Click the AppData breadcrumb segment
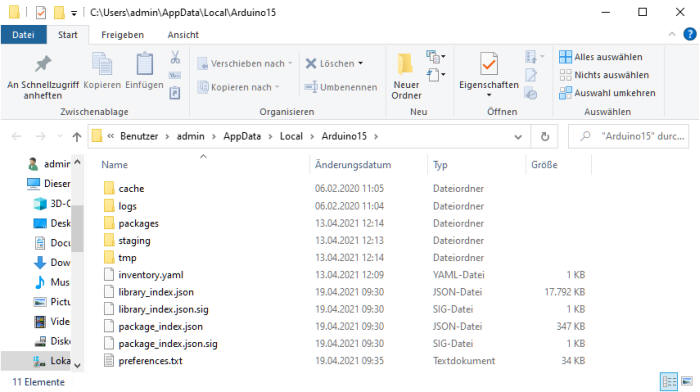Screen dimensions: 700x392 (x=242, y=137)
